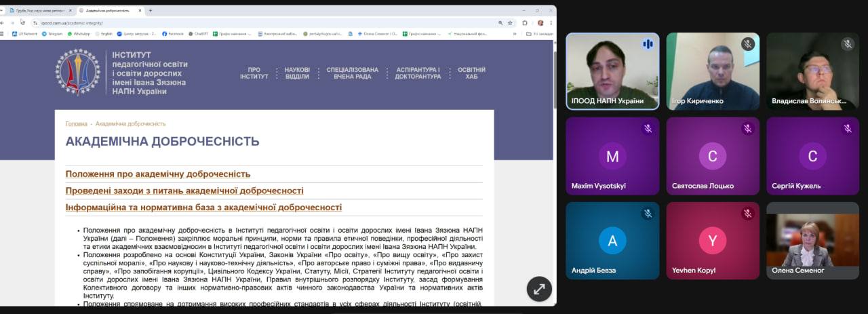Click the muted mic icon on Ігор Кириченко's tile

point(747,44)
